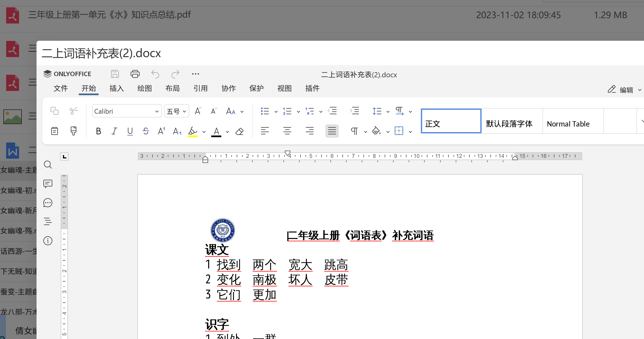This screenshot has height=339, width=644.
Task: Open the Headings navigation panel
Action: pyautogui.click(x=48, y=222)
